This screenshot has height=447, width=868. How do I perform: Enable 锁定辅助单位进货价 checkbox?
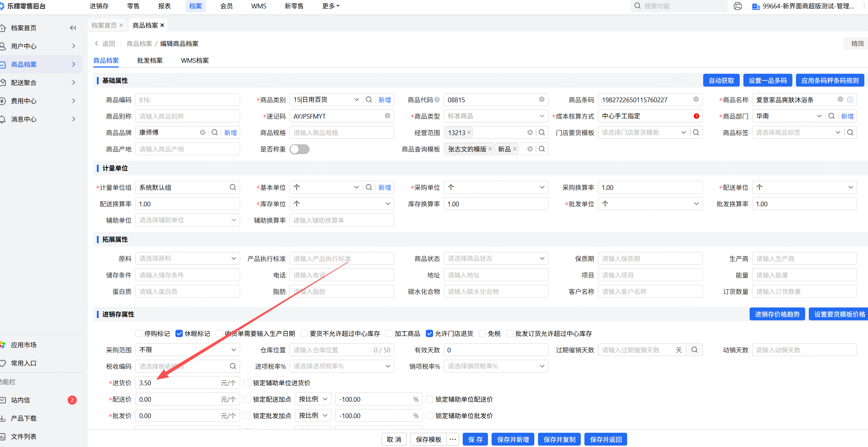[247, 383]
